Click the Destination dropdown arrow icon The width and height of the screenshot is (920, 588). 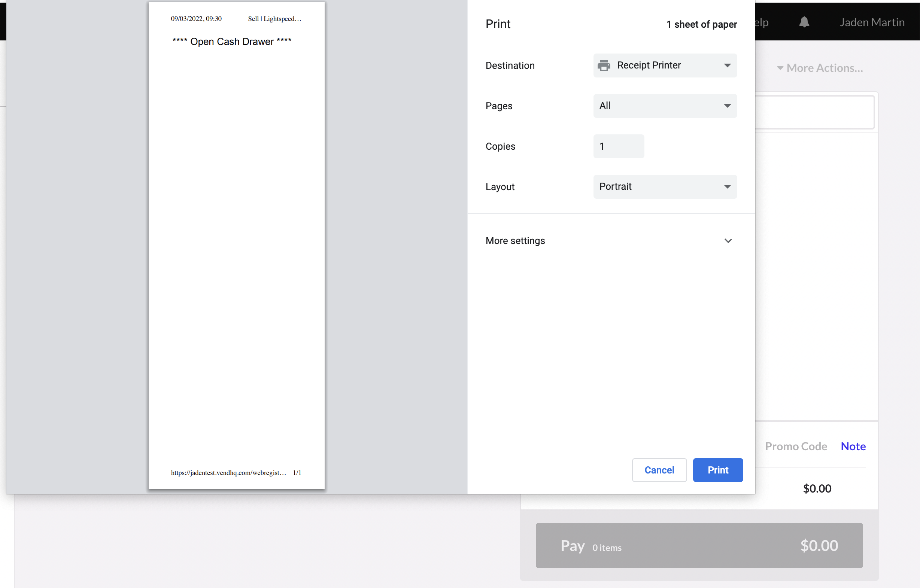pos(727,65)
